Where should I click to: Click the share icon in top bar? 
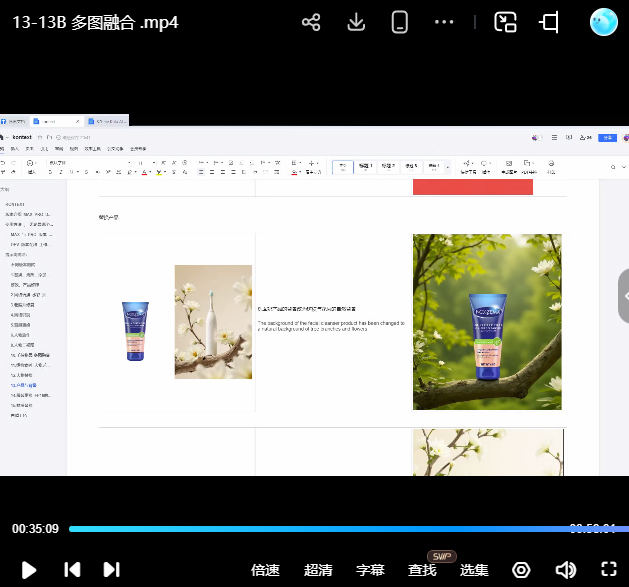coord(311,22)
